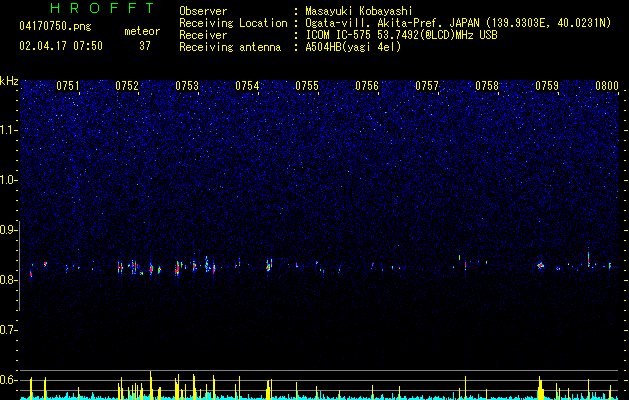Click the 0759 time marker
This screenshot has width=629, height=400.
click(x=547, y=86)
